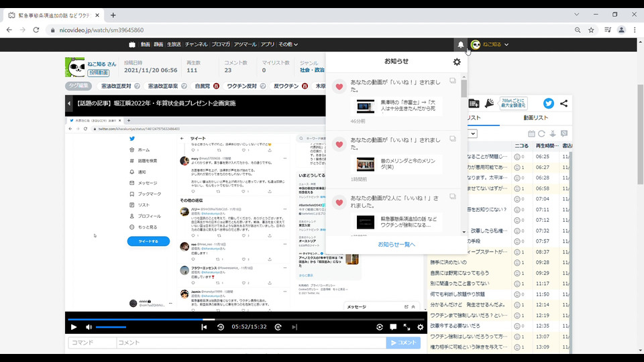Enter fullscreen mode
Viewport: 644px width, 362px height.
(x=407, y=327)
